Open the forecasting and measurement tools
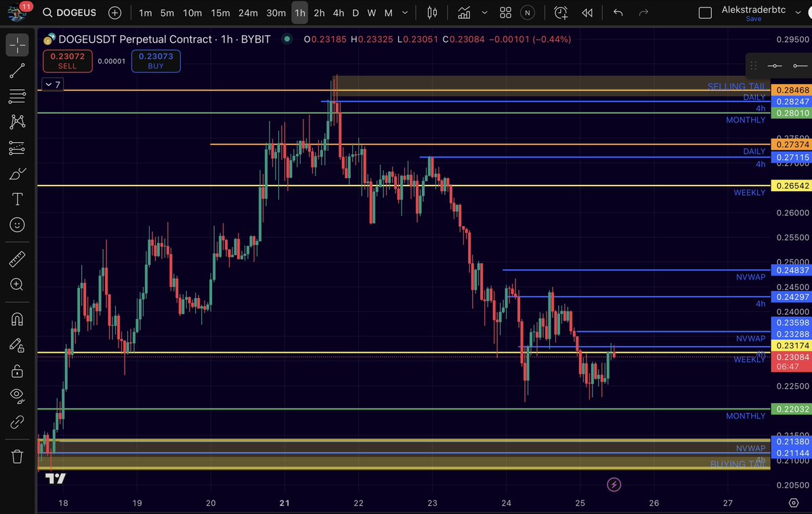Image resolution: width=812 pixels, height=514 pixels. point(17,148)
